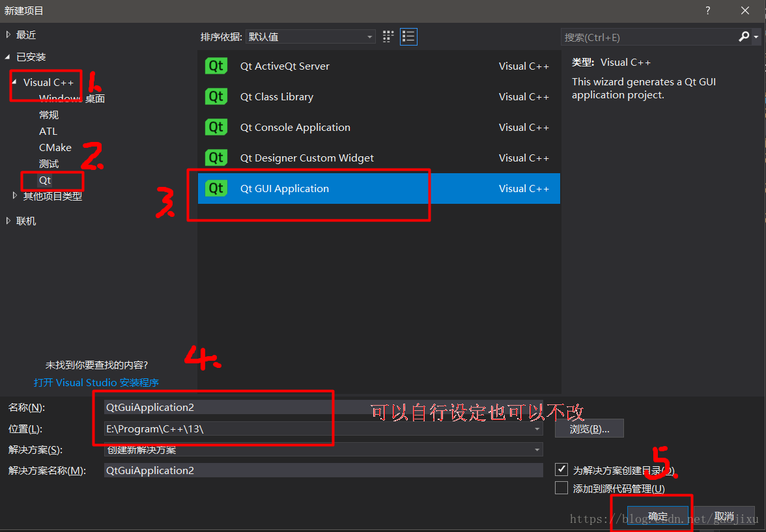This screenshot has height=532, width=766.
Task: Expand the 最近 (Recent) node
Action: coord(8,35)
